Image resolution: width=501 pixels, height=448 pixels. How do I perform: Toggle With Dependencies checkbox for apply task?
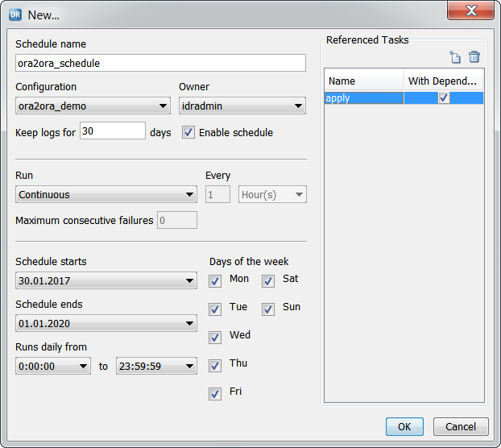tap(444, 97)
